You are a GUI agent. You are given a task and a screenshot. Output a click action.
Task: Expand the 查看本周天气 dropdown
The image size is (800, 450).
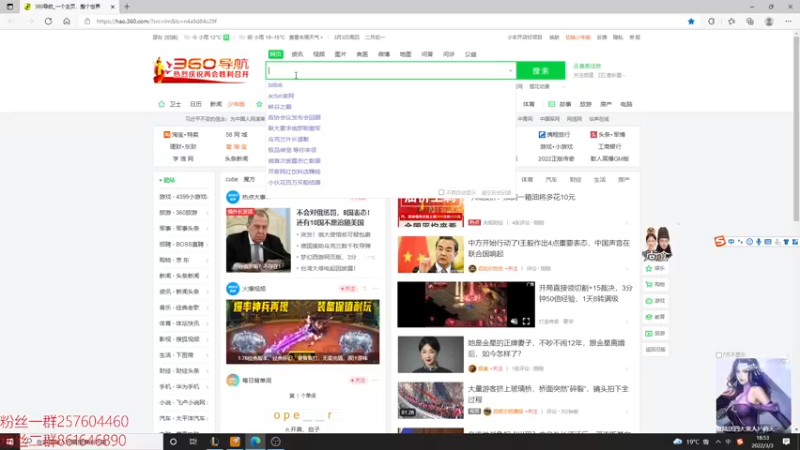click(x=306, y=37)
